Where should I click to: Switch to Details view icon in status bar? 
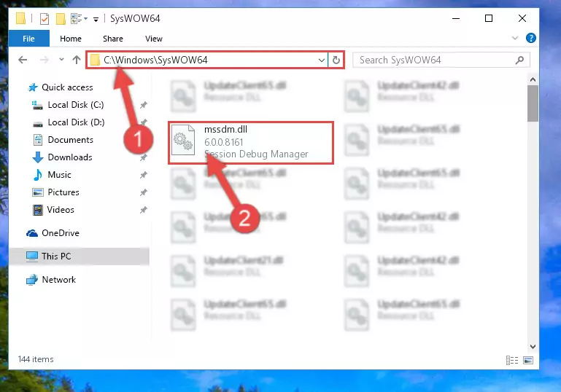[x=512, y=360]
